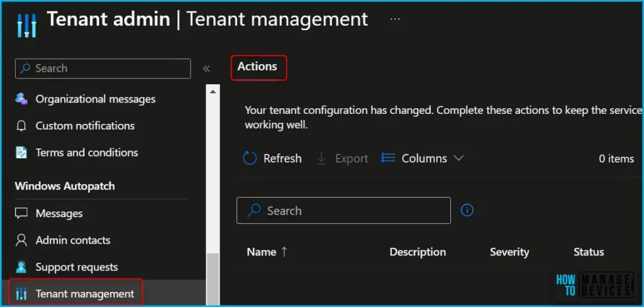Sort by the Status column header
The width and height of the screenshot is (644, 307).
pos(589,252)
